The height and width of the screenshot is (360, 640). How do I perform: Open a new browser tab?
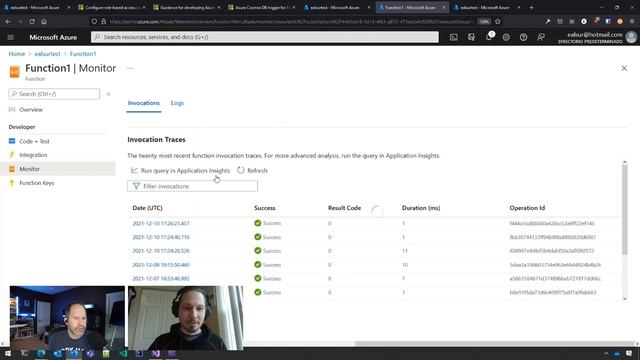point(531,7)
